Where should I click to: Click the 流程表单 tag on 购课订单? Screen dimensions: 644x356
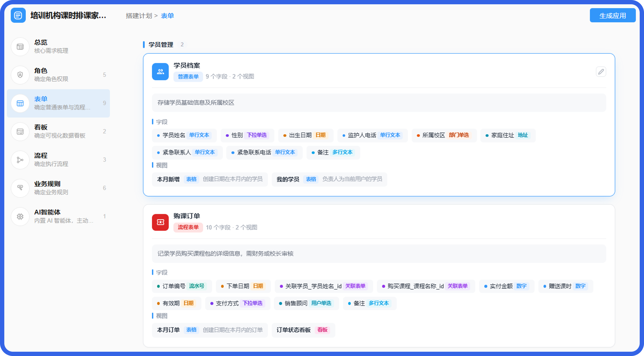(x=188, y=227)
